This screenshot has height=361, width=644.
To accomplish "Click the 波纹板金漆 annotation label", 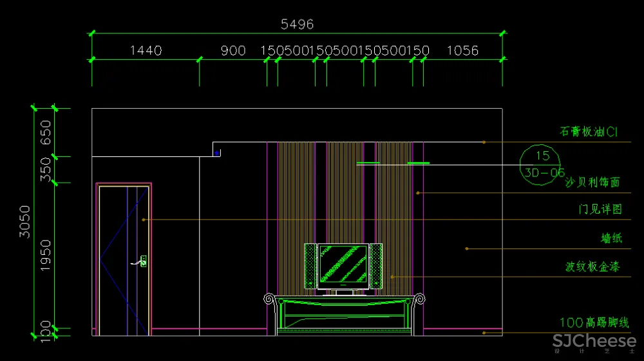I will 592,267.
